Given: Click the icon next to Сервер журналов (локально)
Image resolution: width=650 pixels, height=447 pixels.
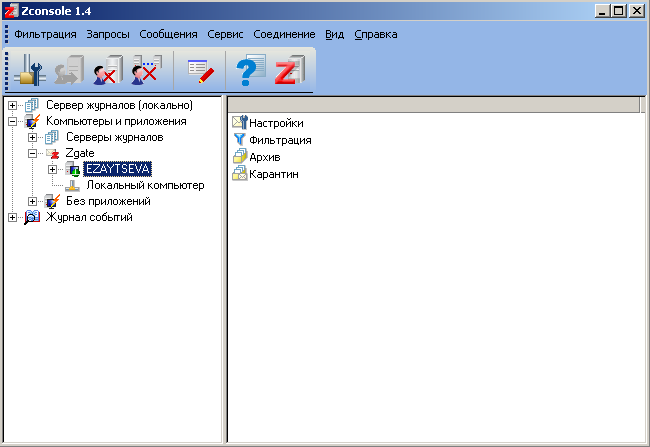Looking at the screenshot, I should (32, 105).
